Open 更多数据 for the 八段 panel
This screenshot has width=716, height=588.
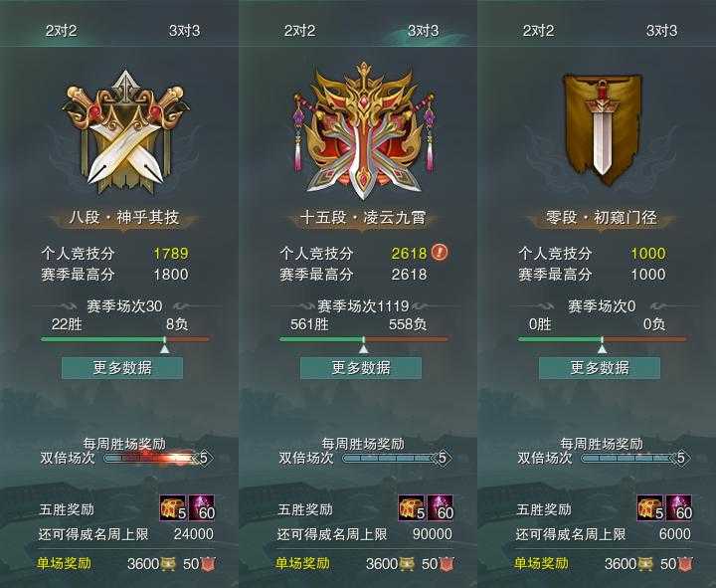pyautogui.click(x=122, y=368)
